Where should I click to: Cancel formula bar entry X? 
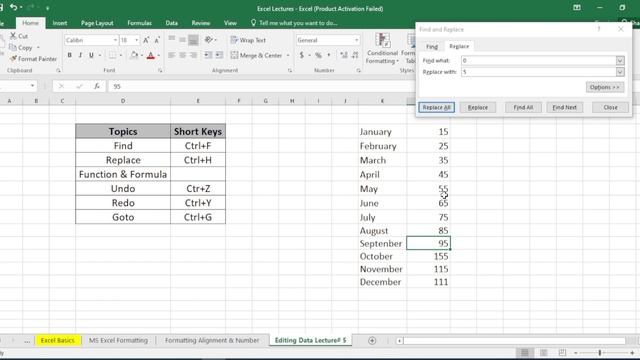click(61, 86)
